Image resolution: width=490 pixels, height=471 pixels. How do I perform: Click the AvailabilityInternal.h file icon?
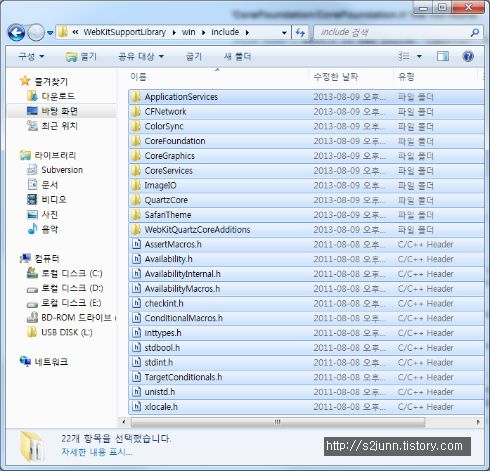coord(136,274)
